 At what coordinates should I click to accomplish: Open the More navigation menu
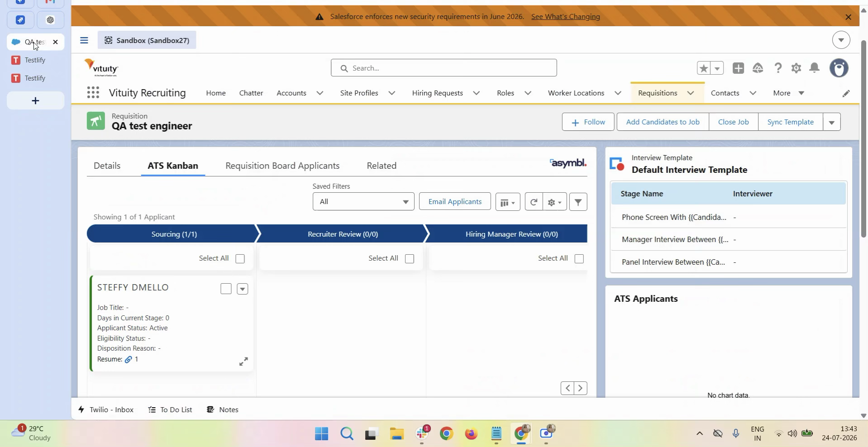(789, 93)
